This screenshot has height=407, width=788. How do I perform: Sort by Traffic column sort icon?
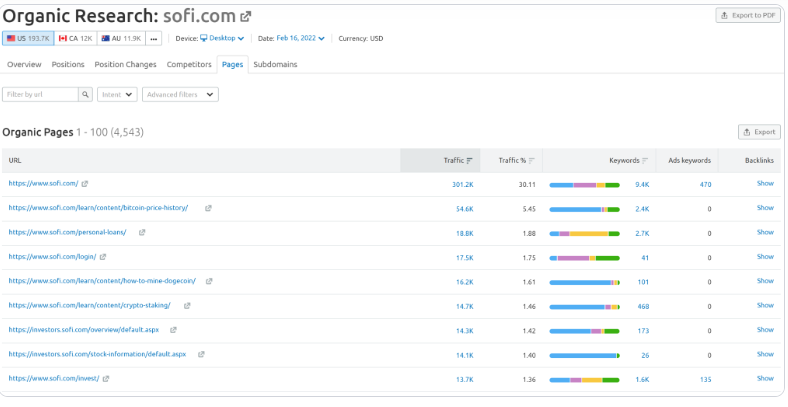tap(469, 161)
